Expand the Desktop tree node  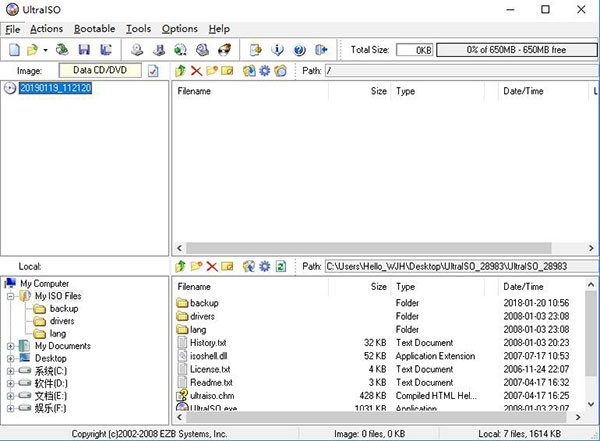11,358
